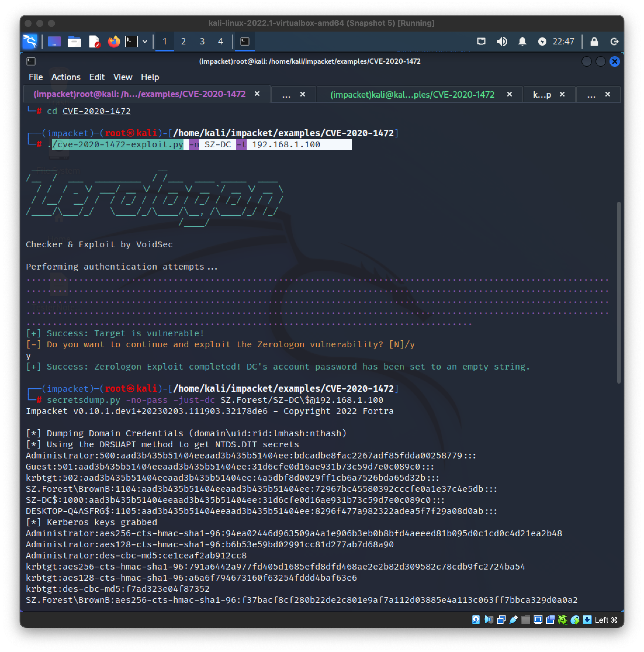Close the '...' tab next to the root tab
The height and width of the screenshot is (652, 644).
click(303, 94)
